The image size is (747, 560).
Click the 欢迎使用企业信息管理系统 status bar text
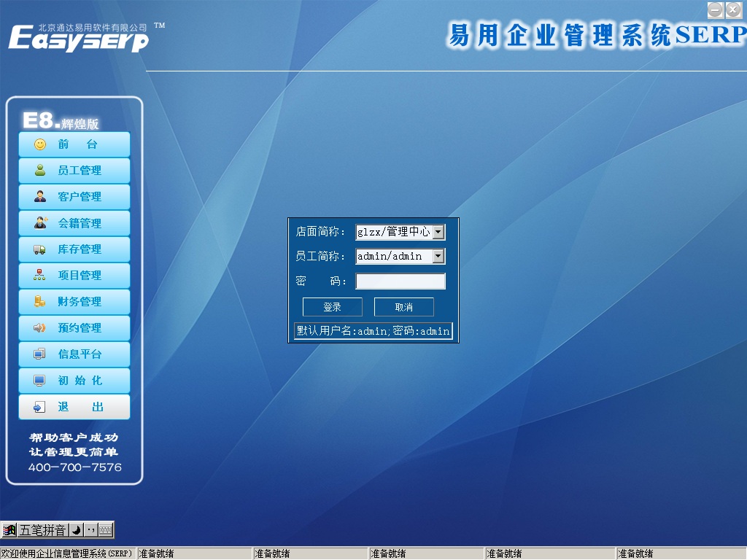click(x=66, y=554)
